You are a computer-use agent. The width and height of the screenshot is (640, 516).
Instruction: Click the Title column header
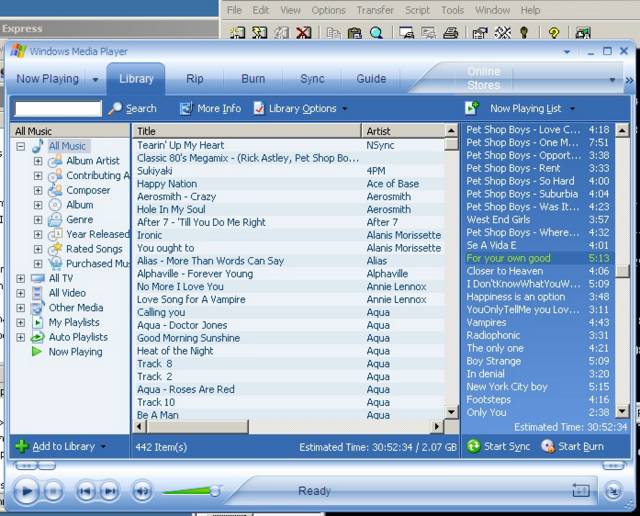pos(247,131)
